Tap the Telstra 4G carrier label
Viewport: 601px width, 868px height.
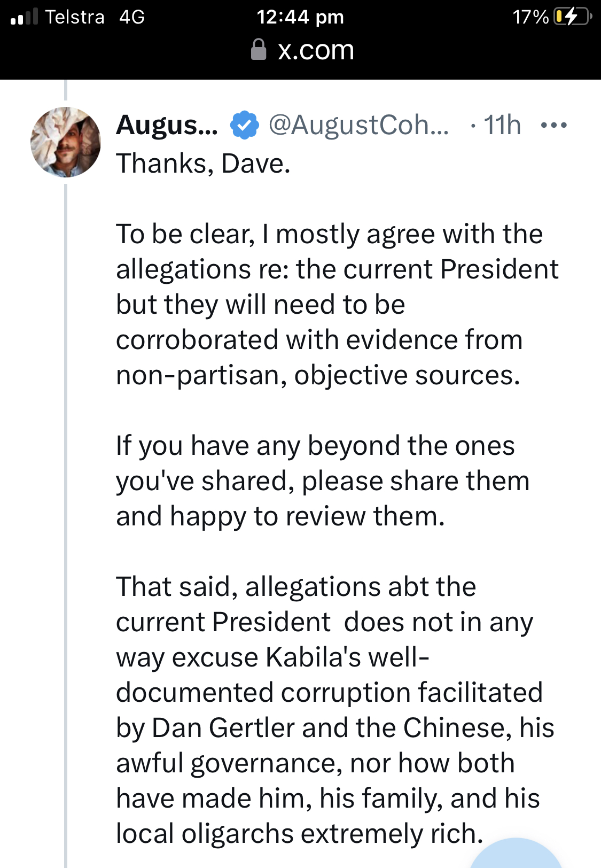pyautogui.click(x=95, y=17)
